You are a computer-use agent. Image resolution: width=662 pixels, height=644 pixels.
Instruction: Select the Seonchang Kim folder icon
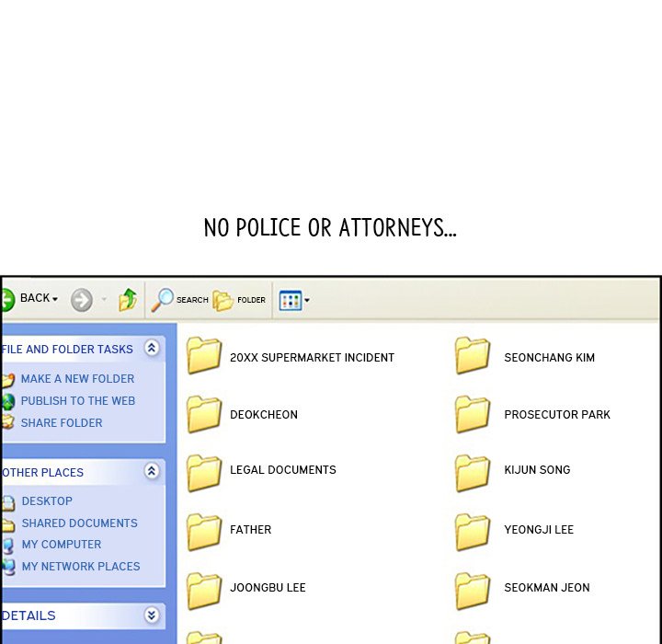point(473,355)
